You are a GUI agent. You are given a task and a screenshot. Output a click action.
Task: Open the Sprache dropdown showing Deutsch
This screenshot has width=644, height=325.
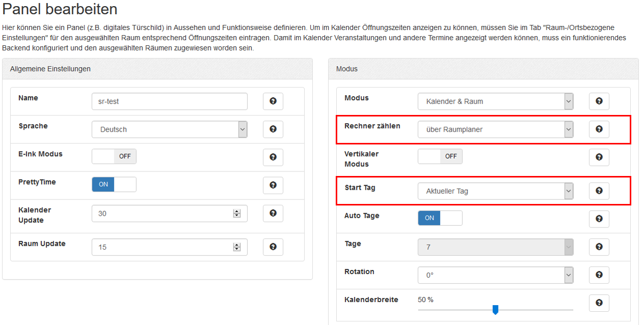coord(169,130)
